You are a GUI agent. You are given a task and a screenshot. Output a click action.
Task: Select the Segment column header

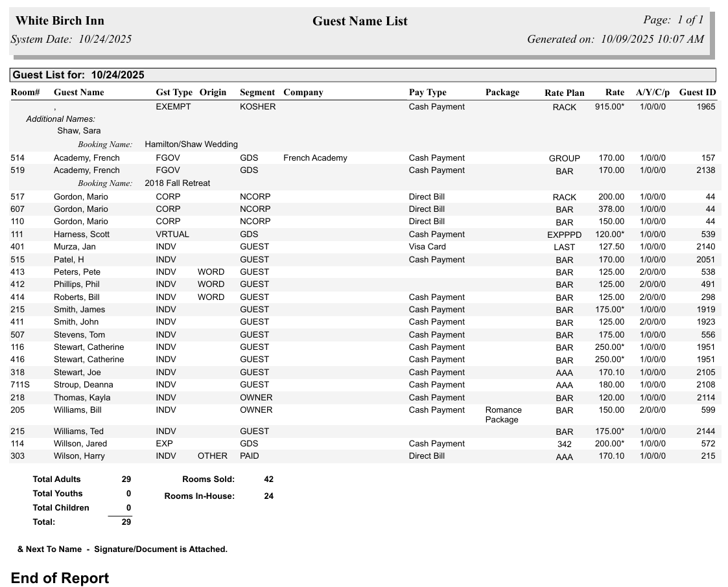coord(257,92)
